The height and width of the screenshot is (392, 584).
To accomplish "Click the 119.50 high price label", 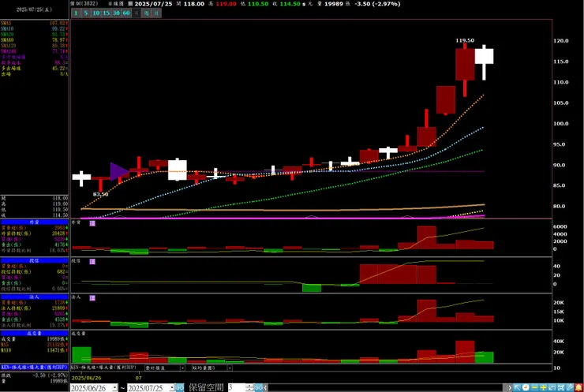I will [x=465, y=40].
